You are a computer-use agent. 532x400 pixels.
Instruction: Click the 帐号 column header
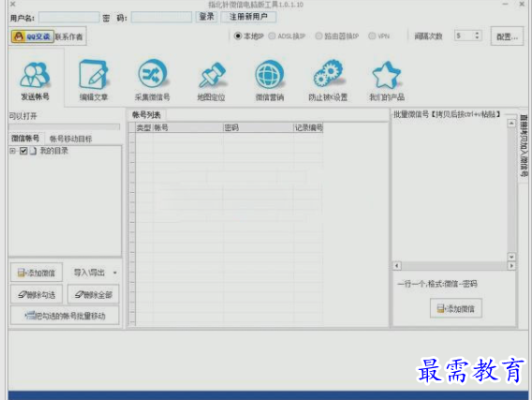[188, 127]
